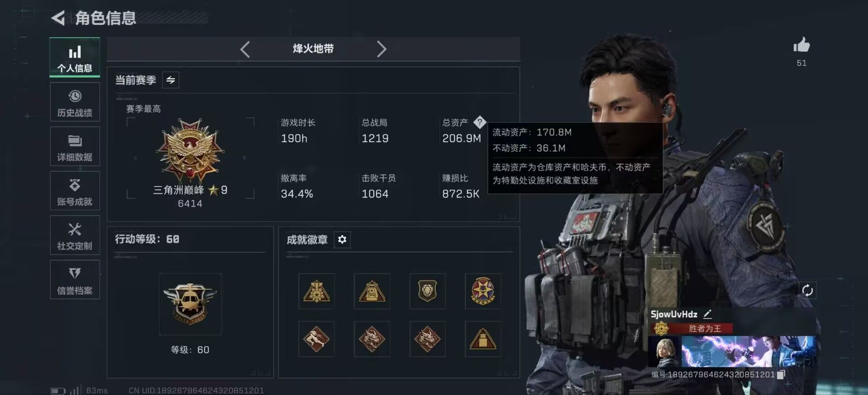
Task: Rotate the character model with refresh icon
Action: (807, 291)
